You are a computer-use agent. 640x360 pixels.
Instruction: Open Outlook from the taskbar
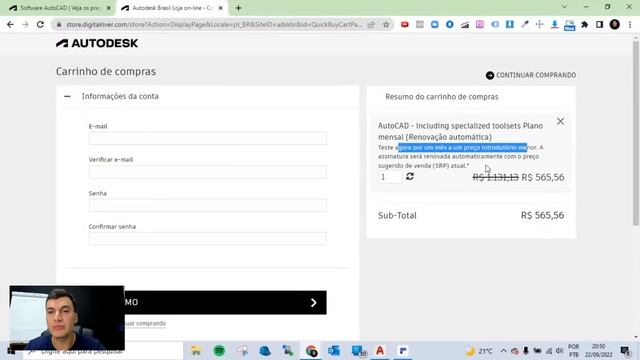[x=334, y=351]
